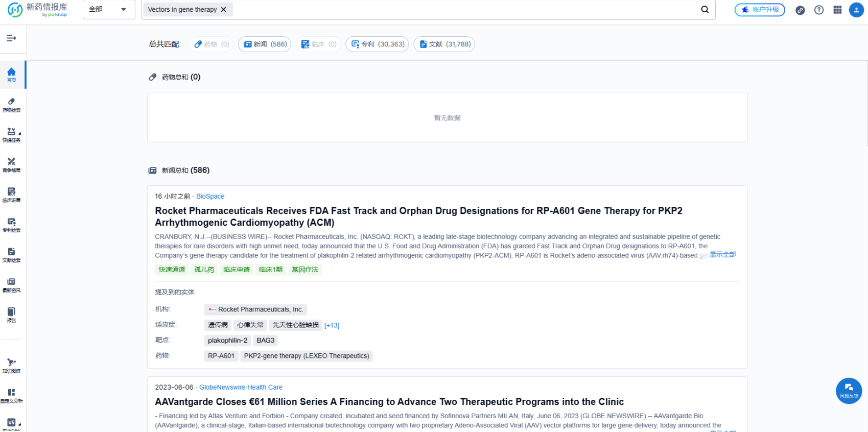The width and height of the screenshot is (868, 432).
Task: Select the 新闻 (586) filter tab
Action: click(265, 44)
